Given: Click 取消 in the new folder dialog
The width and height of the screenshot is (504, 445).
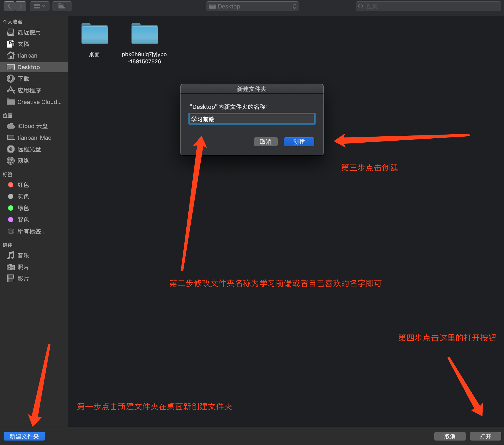Looking at the screenshot, I should pyautogui.click(x=265, y=142).
